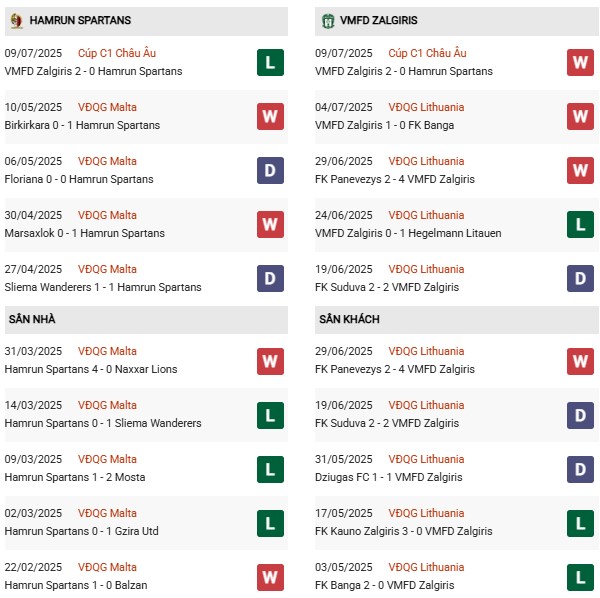Click the D badge for Floriana vs Hamrun
Screen dimensions: 600x598
[270, 170]
